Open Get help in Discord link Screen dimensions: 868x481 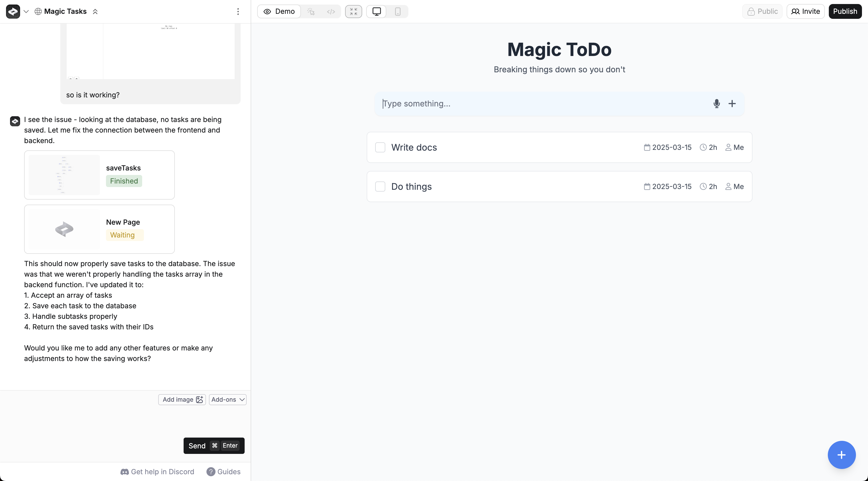157,471
